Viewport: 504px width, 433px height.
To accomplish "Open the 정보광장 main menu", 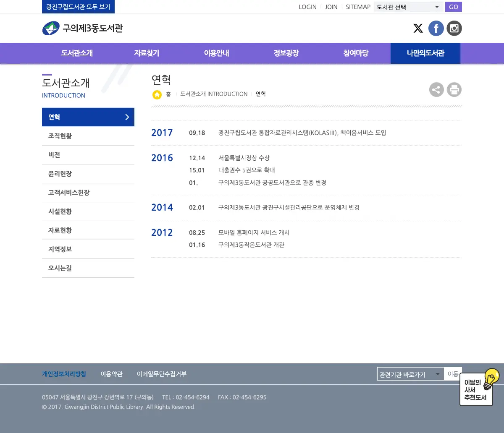I will (x=286, y=53).
